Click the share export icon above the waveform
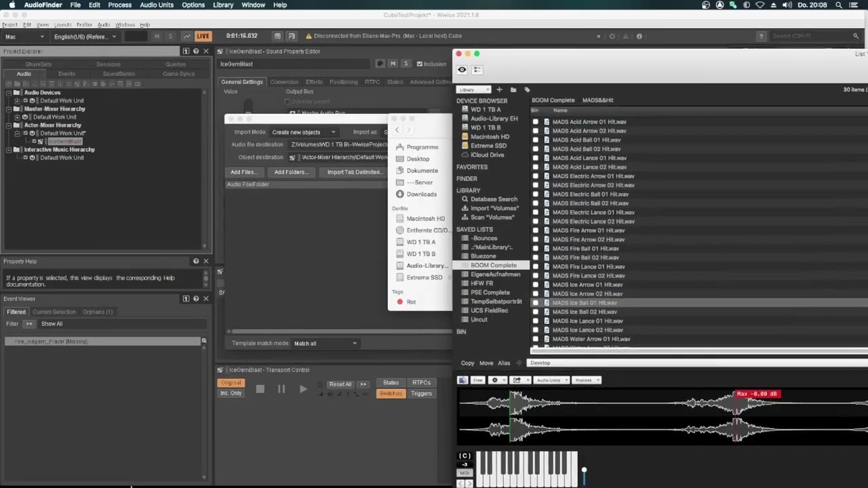Screen dimensions: 868x488 [519, 380]
